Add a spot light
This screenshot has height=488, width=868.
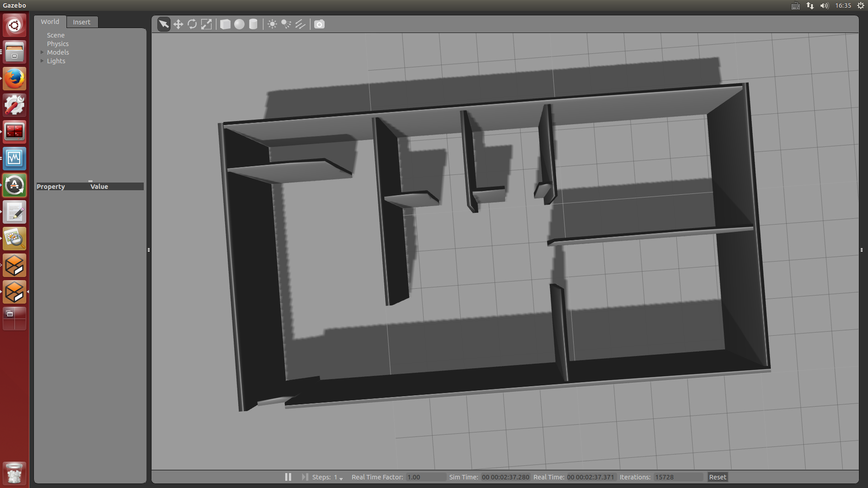[286, 24]
